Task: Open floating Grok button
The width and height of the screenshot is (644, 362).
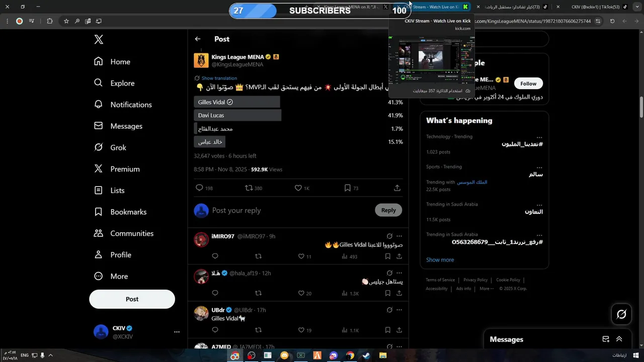Action: click(621, 314)
